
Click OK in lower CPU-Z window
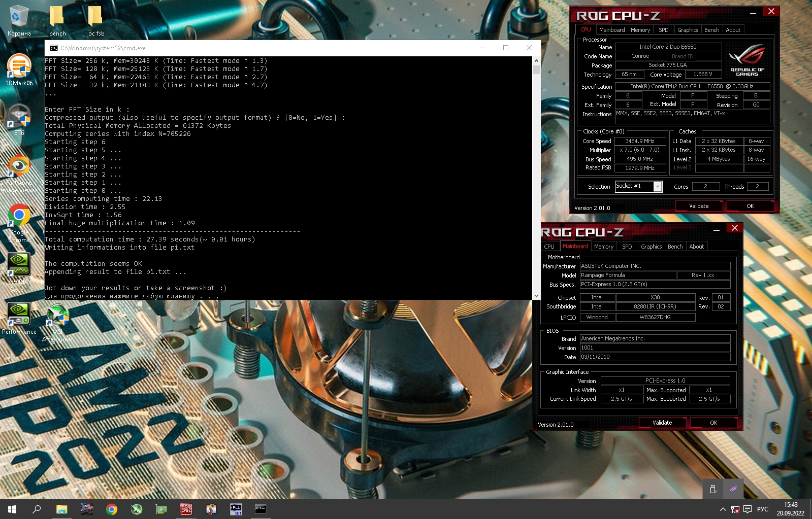click(713, 423)
